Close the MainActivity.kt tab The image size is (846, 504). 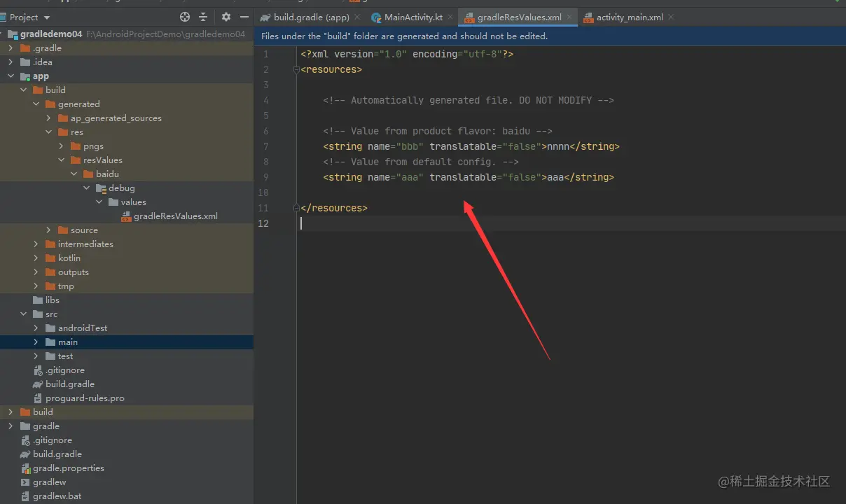[x=451, y=17]
